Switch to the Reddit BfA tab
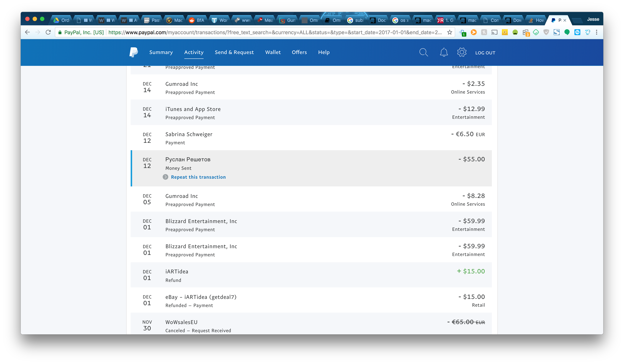Viewport: 624px width, 364px height. point(197,20)
